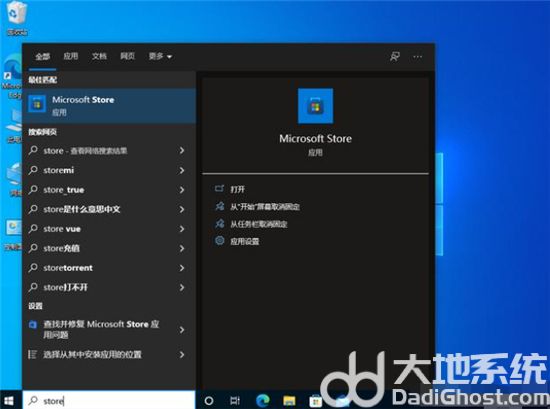Unpin Microsoft Store from taskbar
Image resolution: width=550 pixels, height=409 pixels.
point(259,224)
